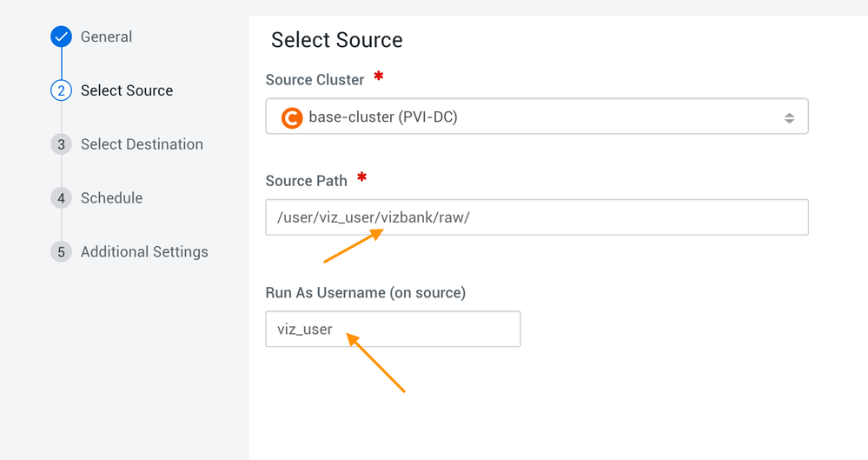Click the step 3 number circle
Viewport: 868px width, 460px height.
[61, 144]
